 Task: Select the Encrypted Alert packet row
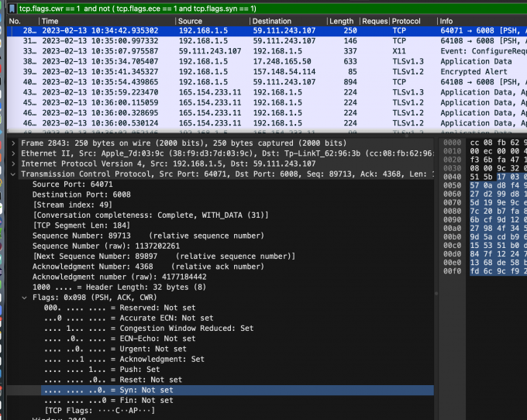(x=267, y=71)
